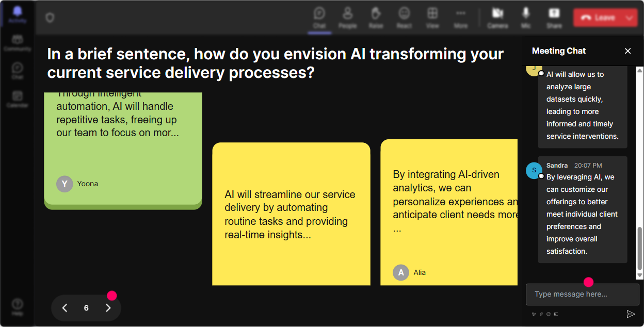
Task: Click the message input field
Action: coord(582,294)
